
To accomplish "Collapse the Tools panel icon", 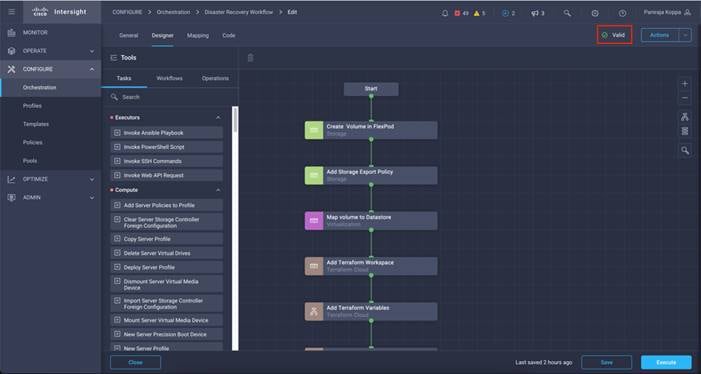I will point(114,58).
